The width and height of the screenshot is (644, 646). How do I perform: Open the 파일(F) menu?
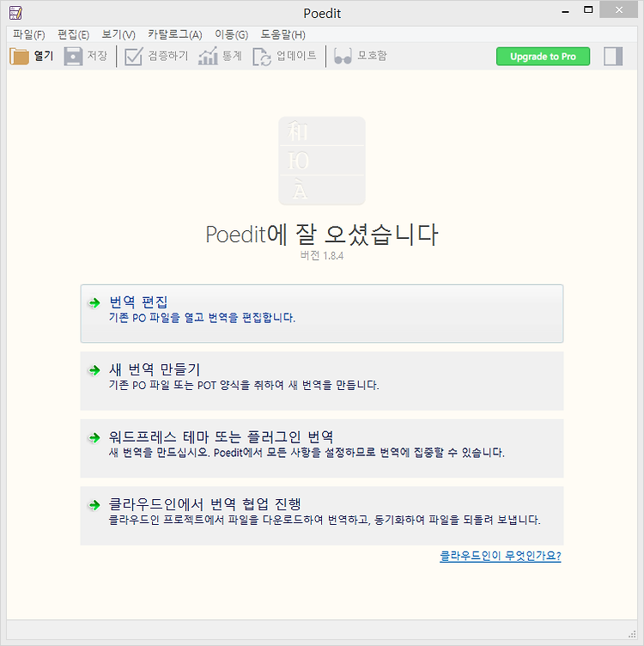click(x=29, y=34)
